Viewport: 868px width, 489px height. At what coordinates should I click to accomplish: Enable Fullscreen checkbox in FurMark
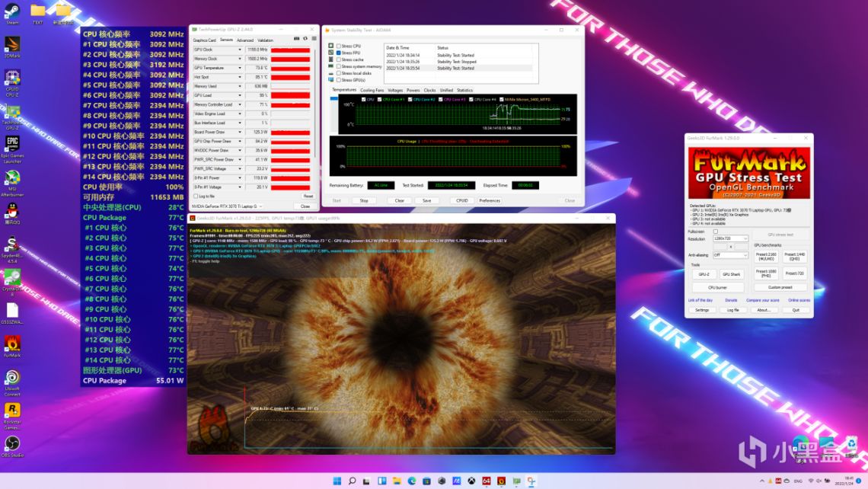pyautogui.click(x=715, y=232)
